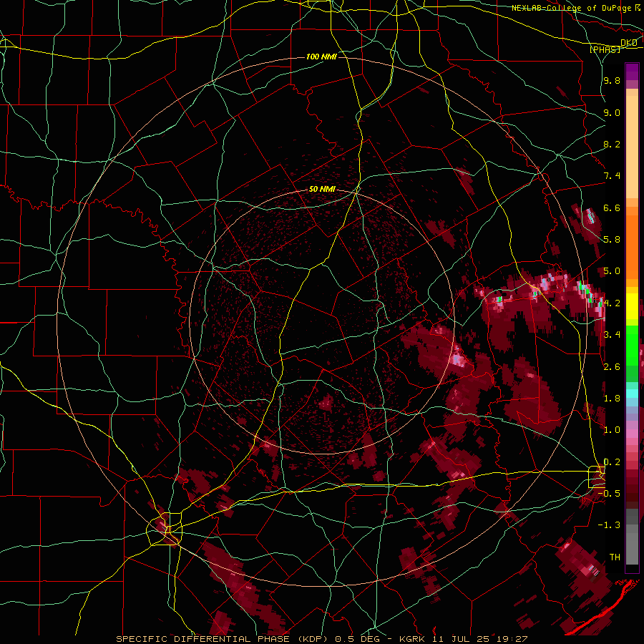
Task: Click the 0.2 scale value
Action: pos(612,462)
